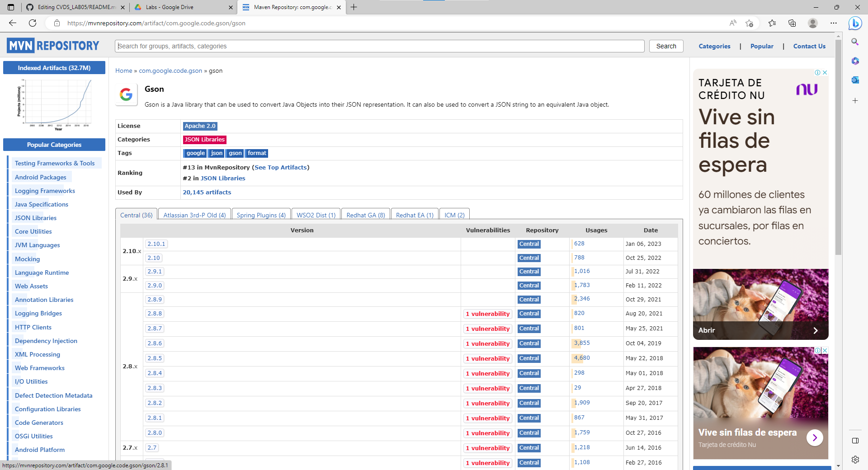Image resolution: width=868 pixels, height=470 pixels.
Task: Open tab actions menu icon
Action: [11, 7]
